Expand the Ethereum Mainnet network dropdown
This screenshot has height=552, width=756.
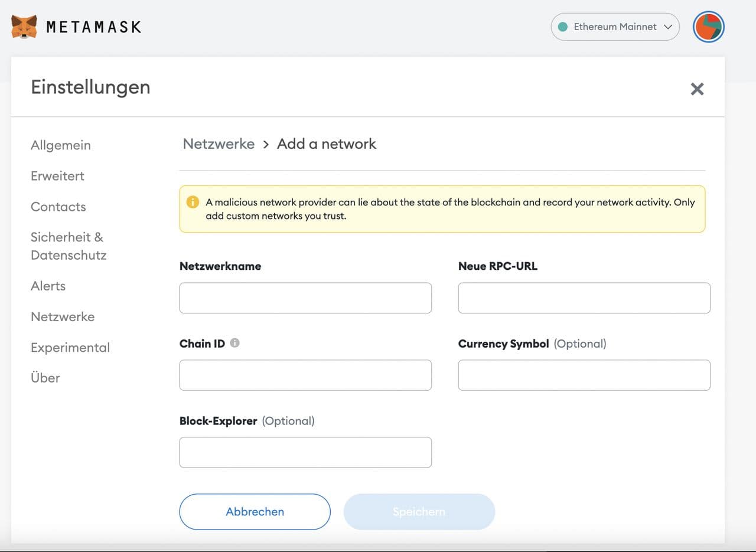[615, 27]
